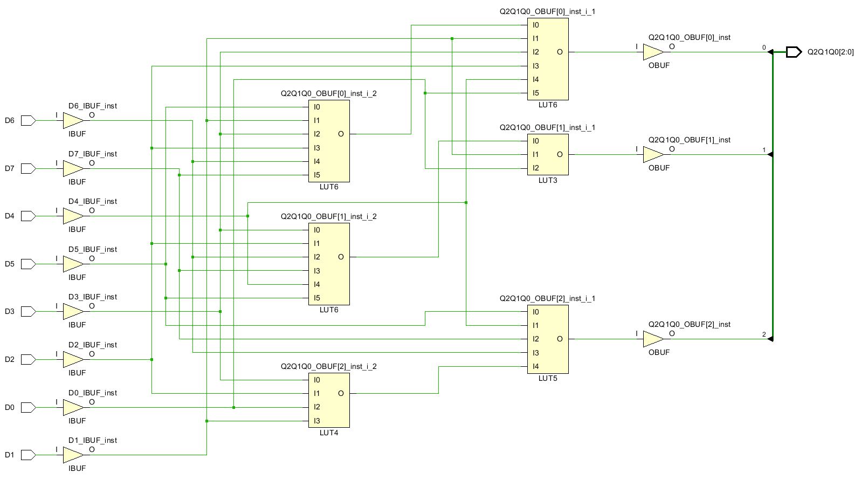Click bus bit label 2

pos(764,334)
